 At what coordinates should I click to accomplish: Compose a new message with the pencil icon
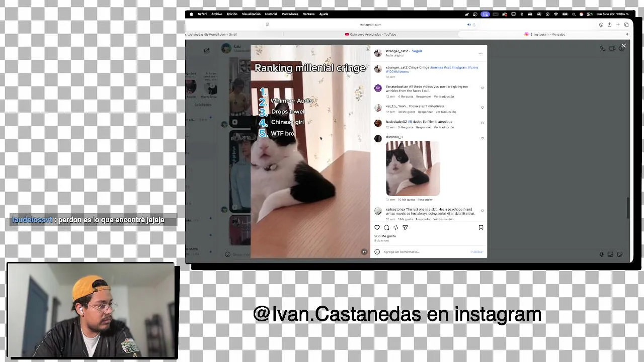207,51
